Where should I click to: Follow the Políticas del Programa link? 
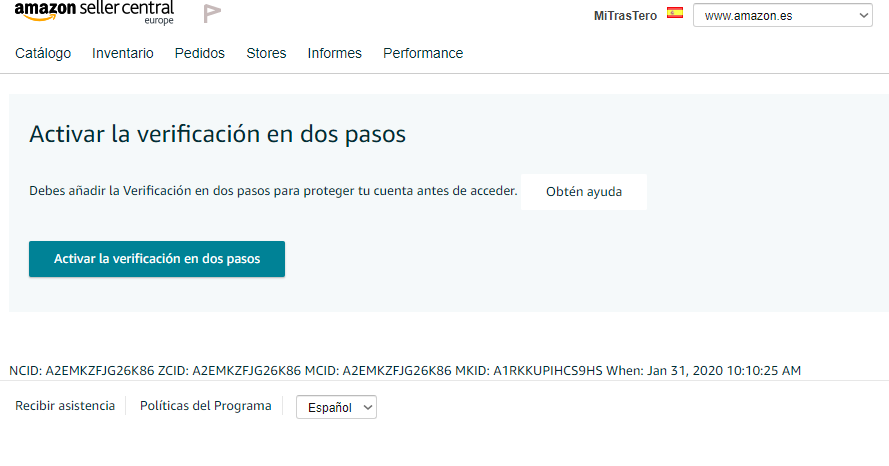[x=206, y=406]
